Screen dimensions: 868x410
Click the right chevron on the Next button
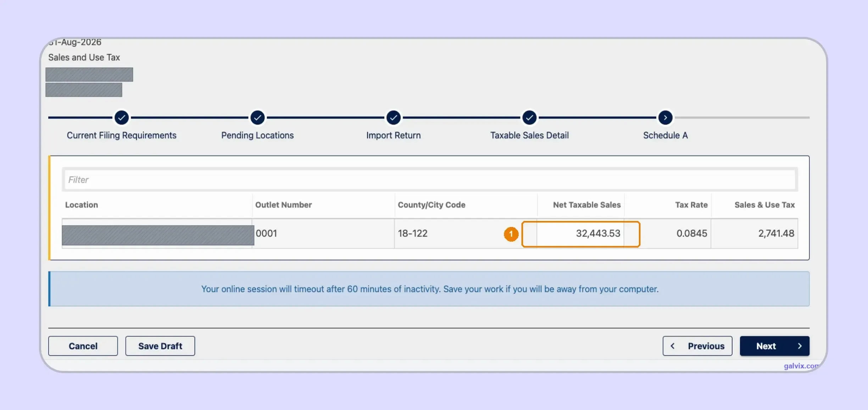tap(800, 346)
